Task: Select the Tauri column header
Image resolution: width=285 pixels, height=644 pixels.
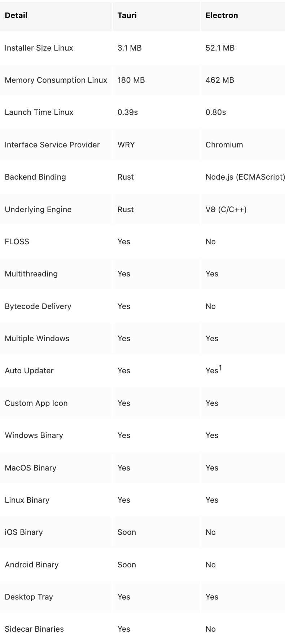Action: tap(127, 16)
